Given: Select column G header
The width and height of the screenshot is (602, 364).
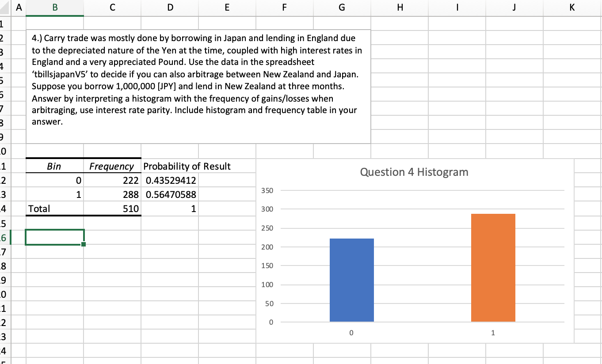Looking at the screenshot, I should click(x=342, y=8).
